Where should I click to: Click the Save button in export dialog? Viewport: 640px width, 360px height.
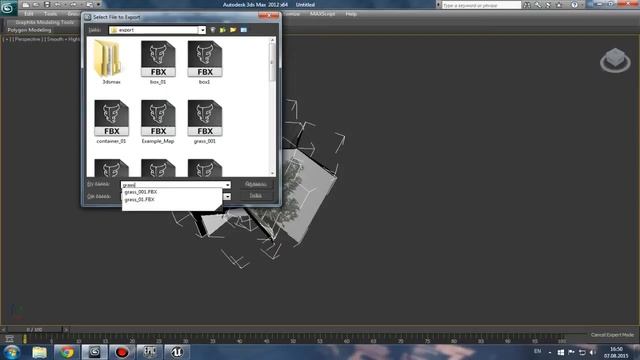256,184
